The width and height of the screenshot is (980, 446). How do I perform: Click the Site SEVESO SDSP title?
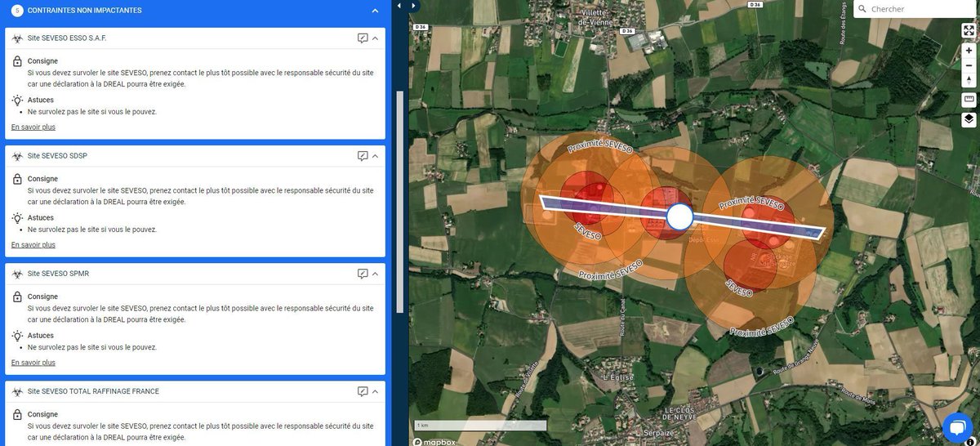57,156
